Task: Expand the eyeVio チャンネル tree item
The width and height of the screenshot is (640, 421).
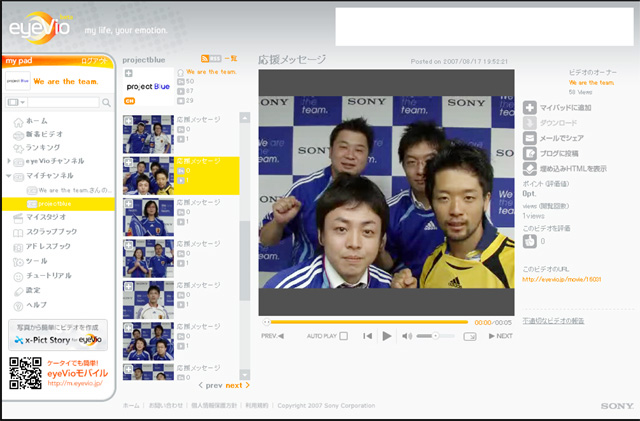Action: point(9,161)
